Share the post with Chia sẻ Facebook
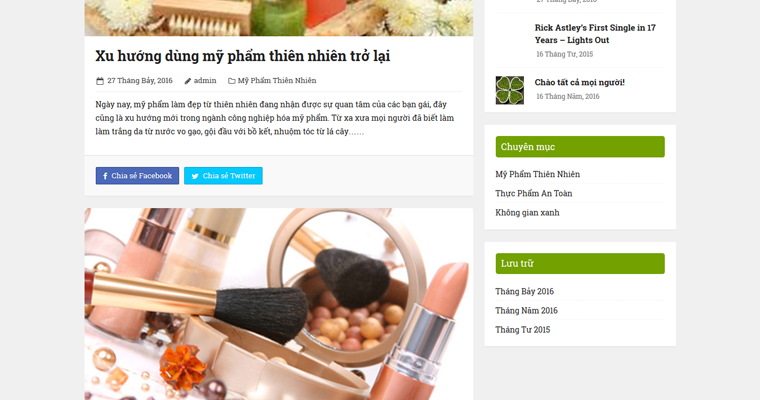The width and height of the screenshot is (760, 400). pos(137,176)
